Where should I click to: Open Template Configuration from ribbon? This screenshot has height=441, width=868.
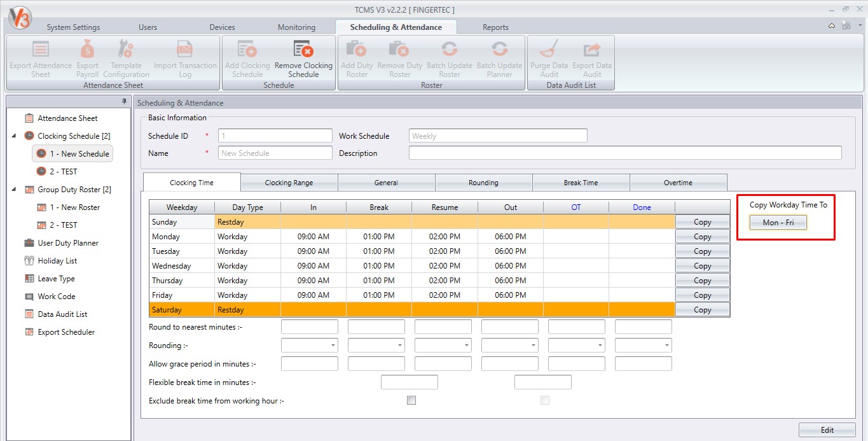(x=126, y=50)
